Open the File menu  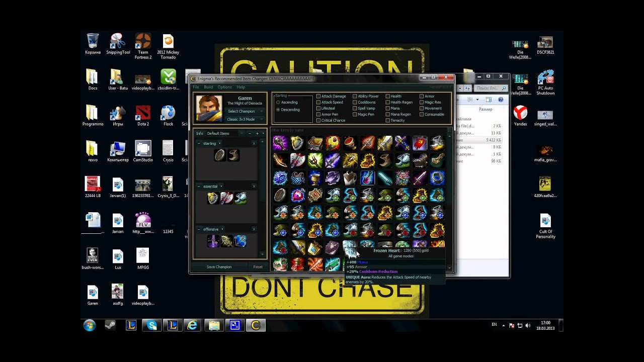click(x=196, y=87)
